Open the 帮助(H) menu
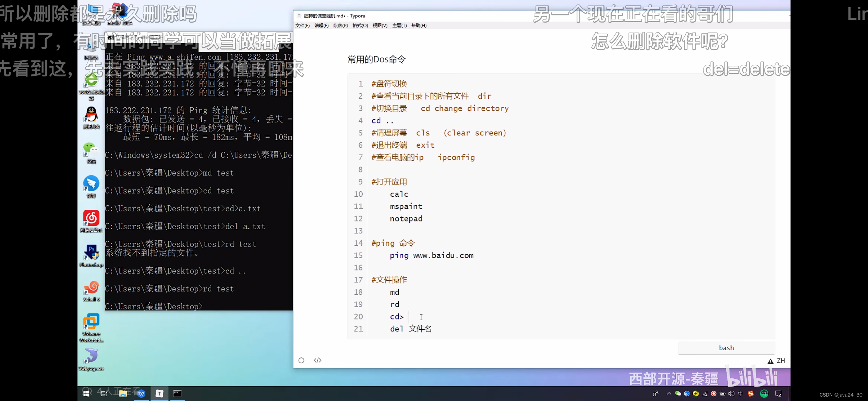Screen dimensions: 868x401 [x=419, y=26]
